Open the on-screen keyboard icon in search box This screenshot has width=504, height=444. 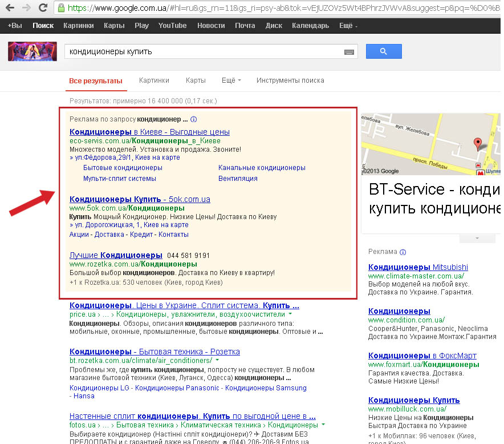click(349, 52)
